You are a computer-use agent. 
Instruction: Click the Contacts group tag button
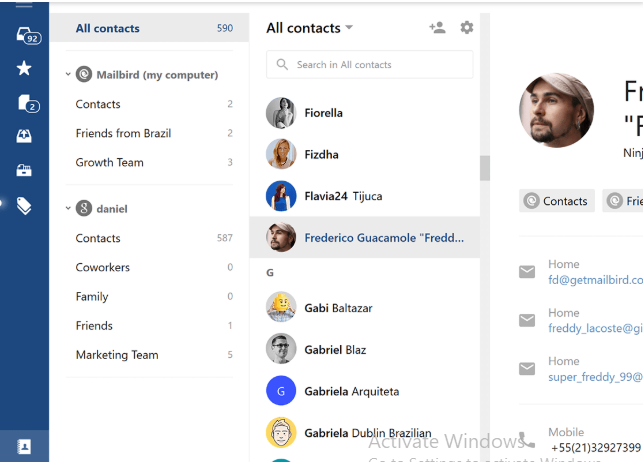(556, 201)
